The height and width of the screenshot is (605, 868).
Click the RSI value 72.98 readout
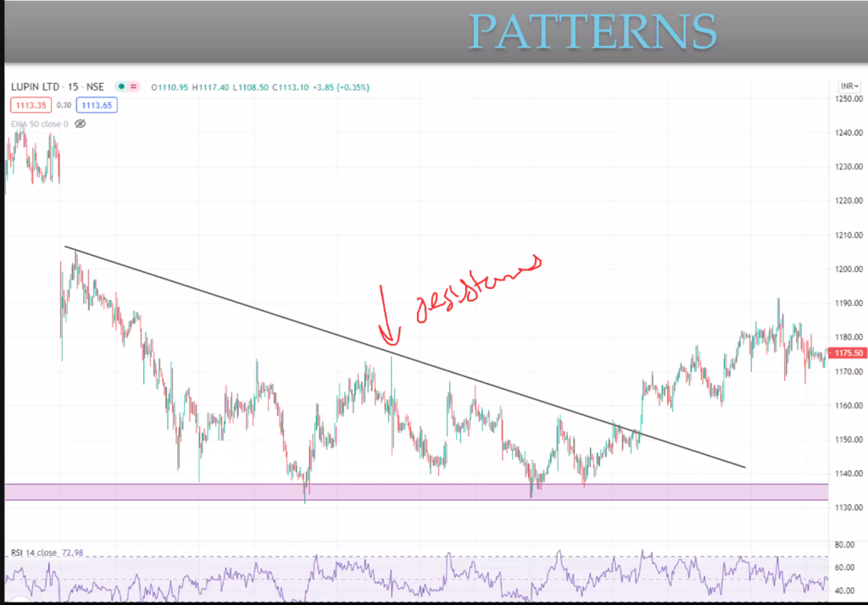75,552
